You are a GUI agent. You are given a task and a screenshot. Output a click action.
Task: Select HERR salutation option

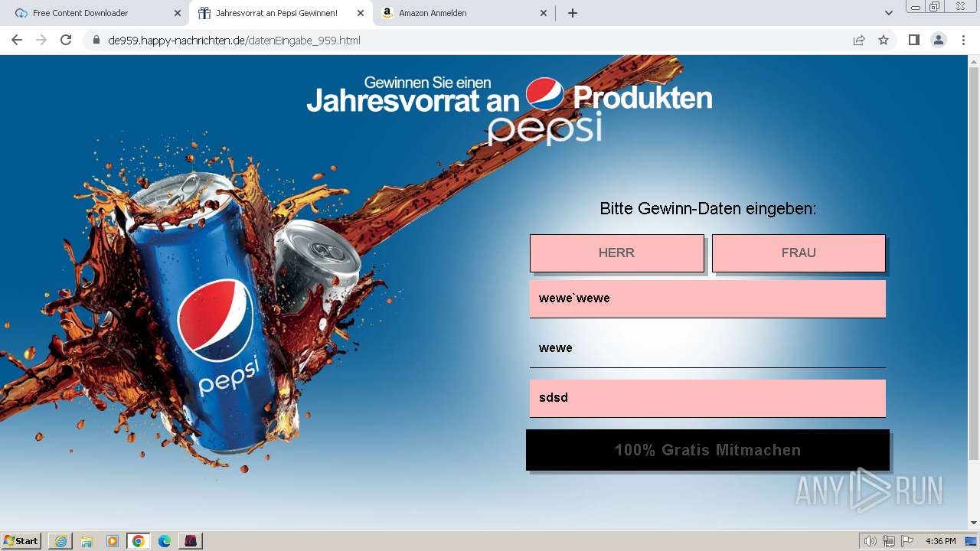(616, 253)
